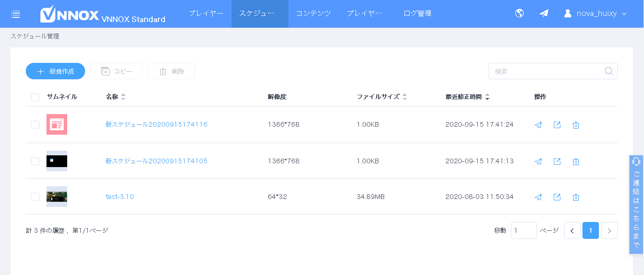
Task: Switch to the コンテンツ tab
Action: (313, 14)
